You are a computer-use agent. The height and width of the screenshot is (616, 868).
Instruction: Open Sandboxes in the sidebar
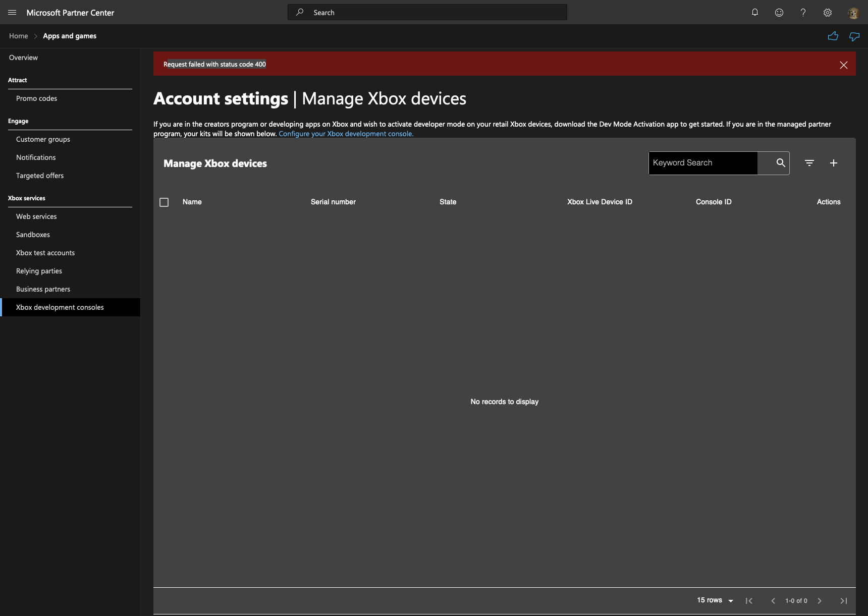pyautogui.click(x=33, y=235)
